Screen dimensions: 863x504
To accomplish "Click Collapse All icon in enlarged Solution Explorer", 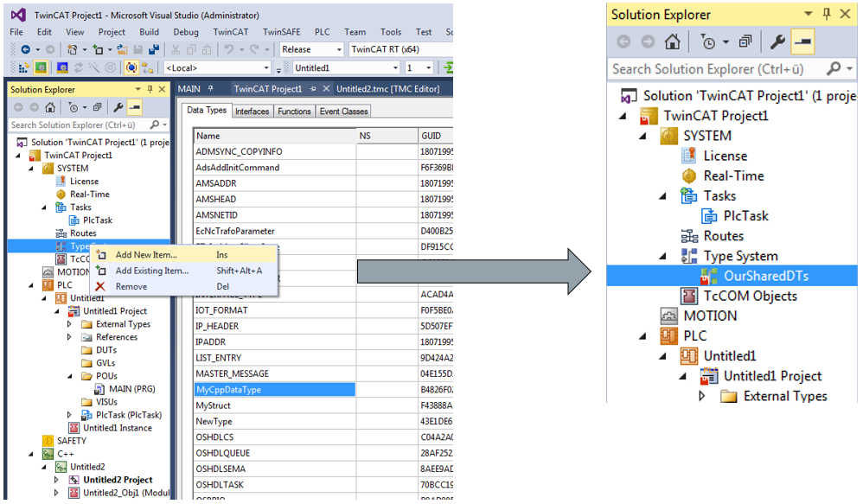I will 745,41.
